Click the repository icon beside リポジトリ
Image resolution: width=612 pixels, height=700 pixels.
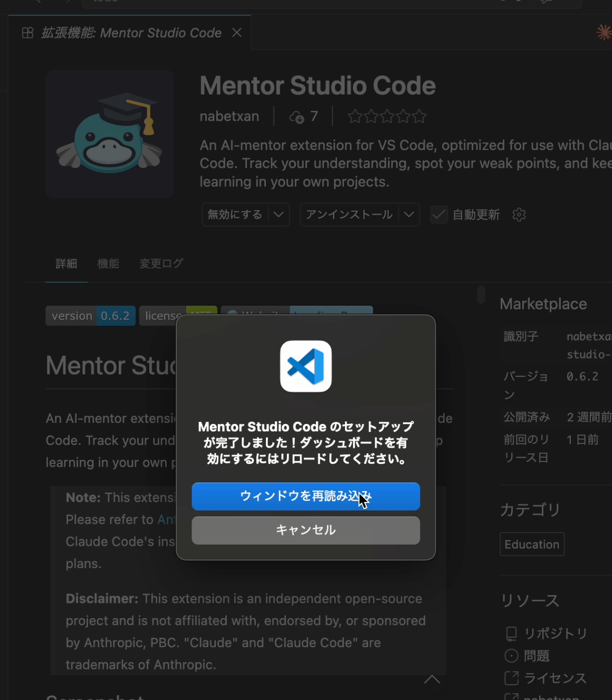pyautogui.click(x=511, y=633)
